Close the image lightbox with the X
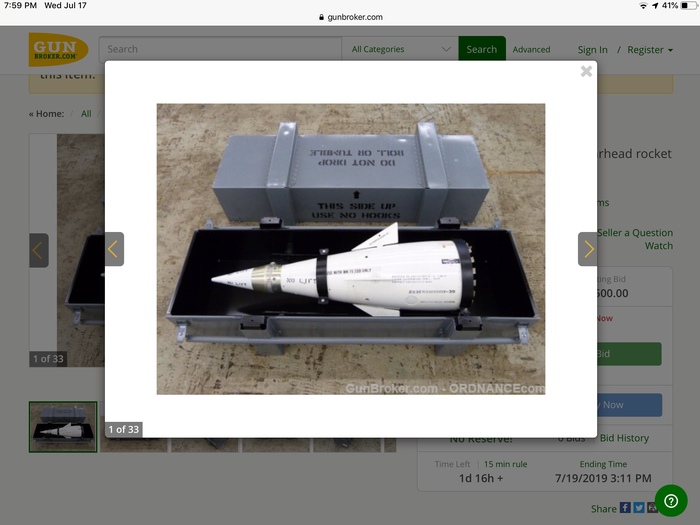This screenshot has height=525, width=700. [x=586, y=71]
